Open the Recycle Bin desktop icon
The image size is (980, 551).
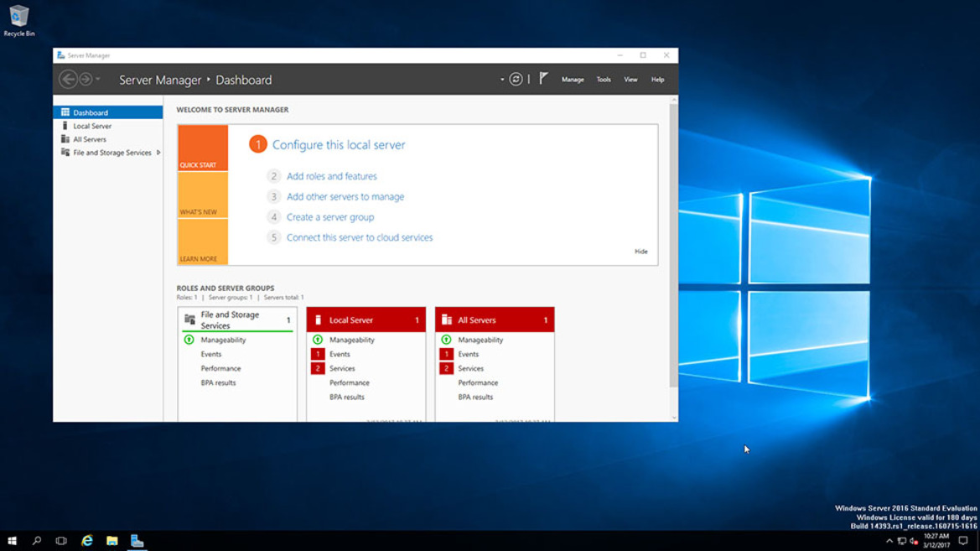click(x=19, y=20)
